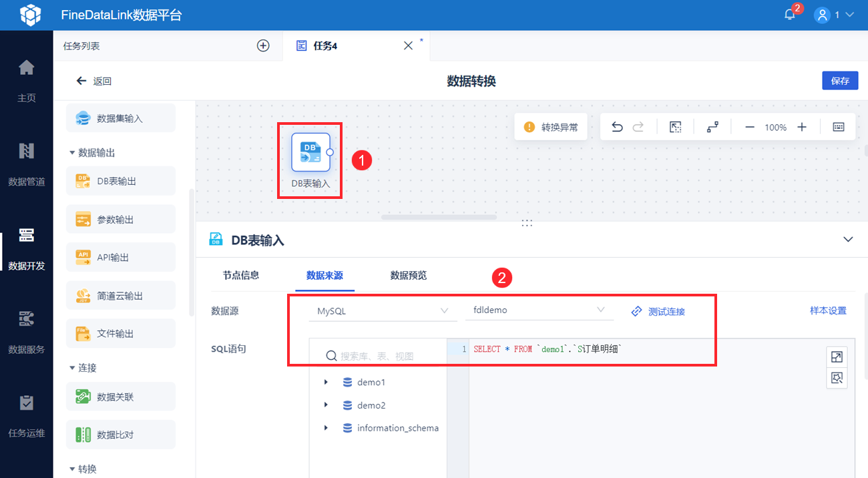Screen dimensions: 868x478
Task: Click the 测试连接 link
Action: click(x=658, y=311)
